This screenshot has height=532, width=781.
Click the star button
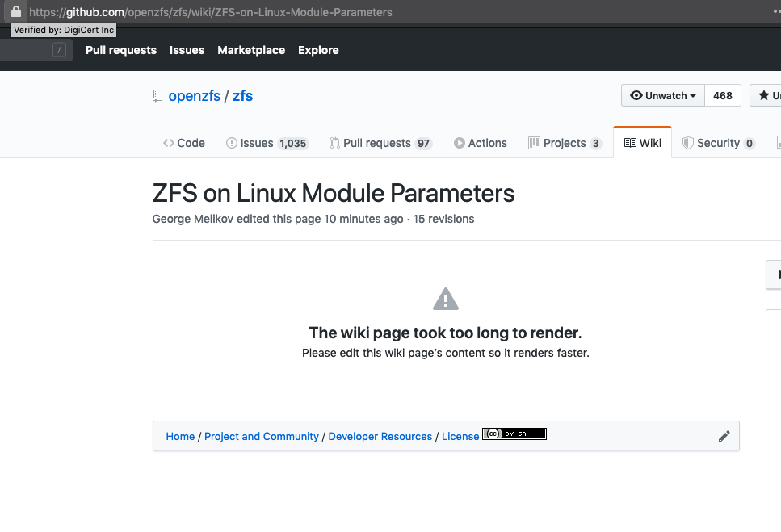(x=766, y=95)
